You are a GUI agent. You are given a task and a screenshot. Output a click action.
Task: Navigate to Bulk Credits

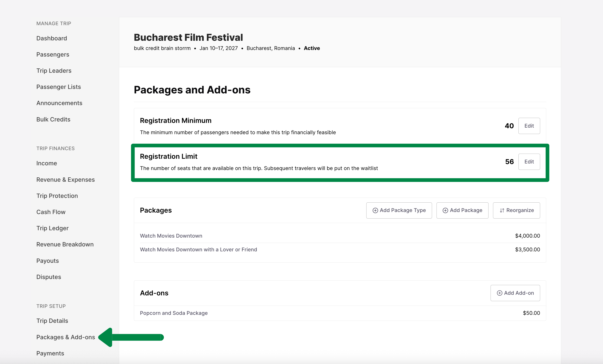[x=53, y=119]
